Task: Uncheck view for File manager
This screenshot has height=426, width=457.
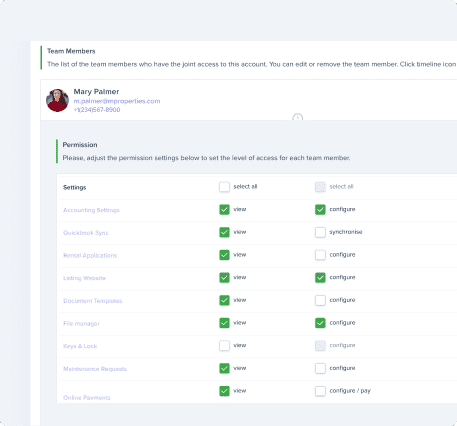Action: 224,323
